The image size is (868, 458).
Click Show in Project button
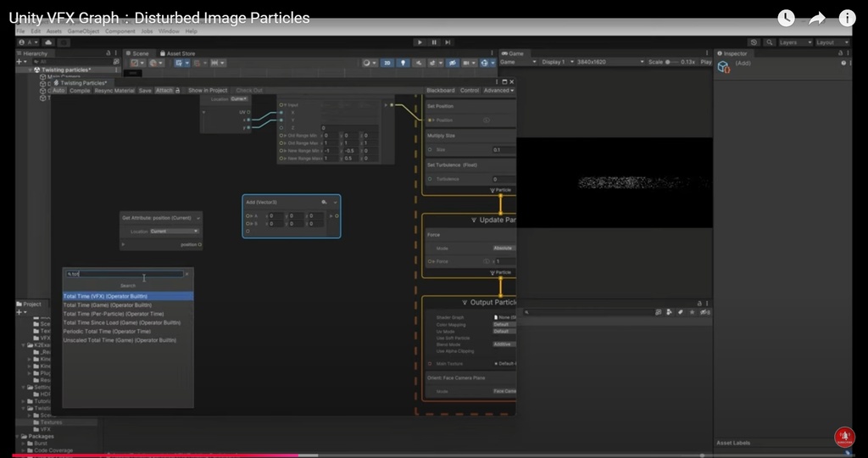pyautogui.click(x=208, y=90)
